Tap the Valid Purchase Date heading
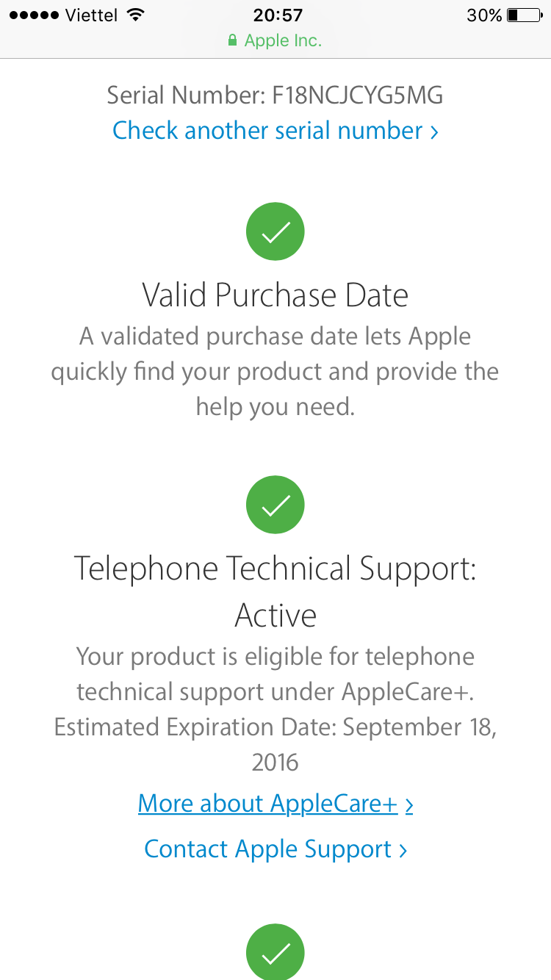 pos(275,295)
